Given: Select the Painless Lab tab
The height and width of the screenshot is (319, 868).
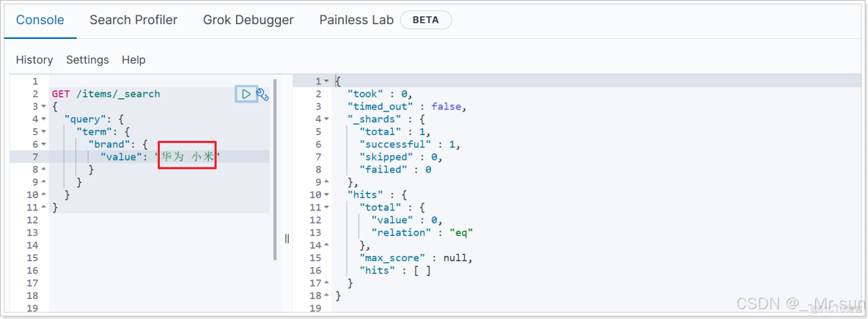Looking at the screenshot, I should point(356,20).
